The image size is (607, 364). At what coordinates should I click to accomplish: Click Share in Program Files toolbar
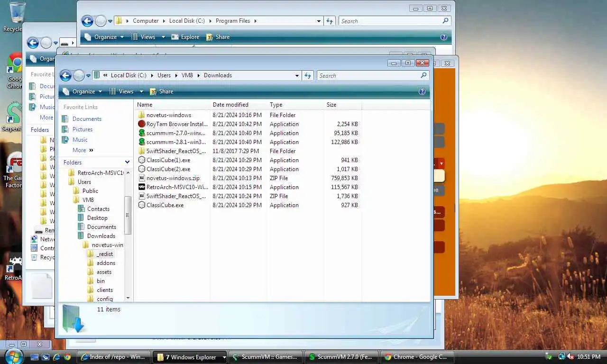pos(218,37)
